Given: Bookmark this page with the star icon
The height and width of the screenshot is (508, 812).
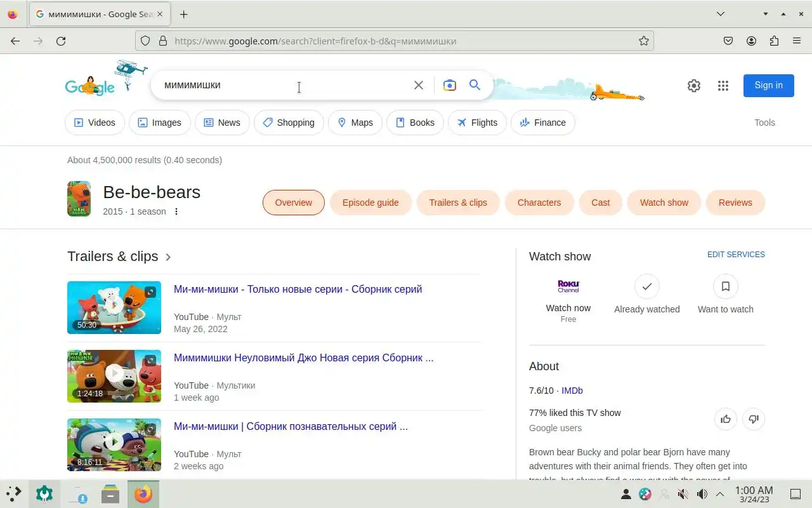Looking at the screenshot, I should [644, 41].
